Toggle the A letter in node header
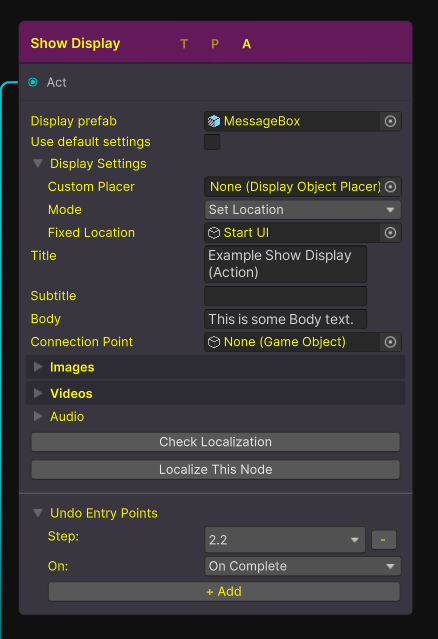The image size is (438, 639). pos(247,44)
